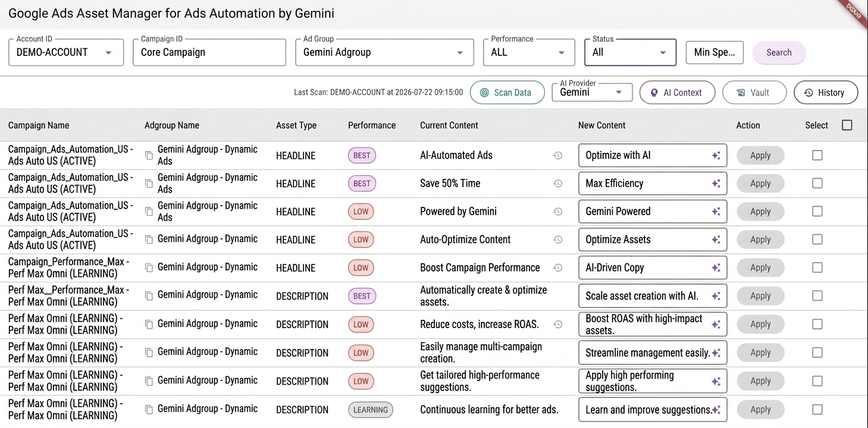Click the LEARNING performance badge
Viewport: 868px width, 428px height.
click(x=370, y=410)
